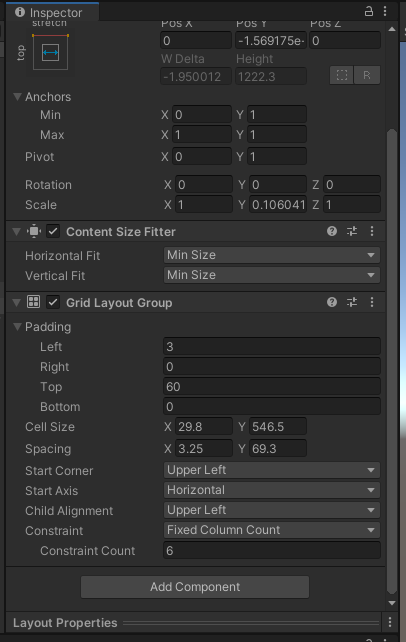
Task: Click the Rotation Z field
Action: pyautogui.click(x=352, y=185)
